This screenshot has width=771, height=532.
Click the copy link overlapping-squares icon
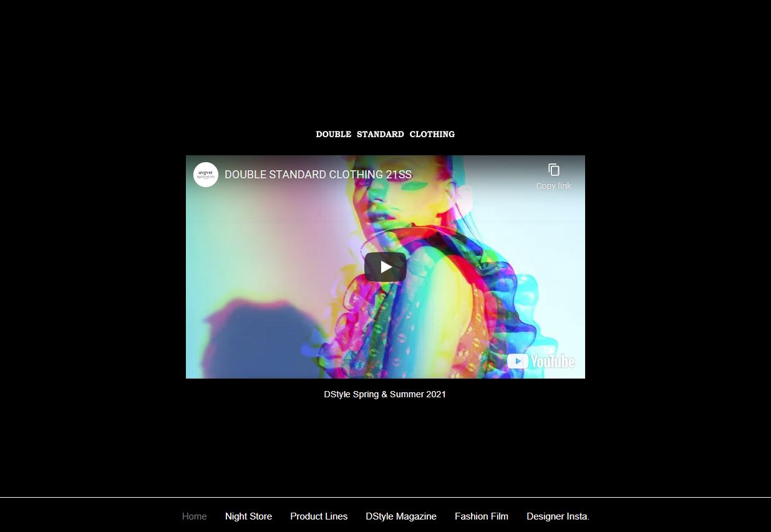[x=553, y=170]
